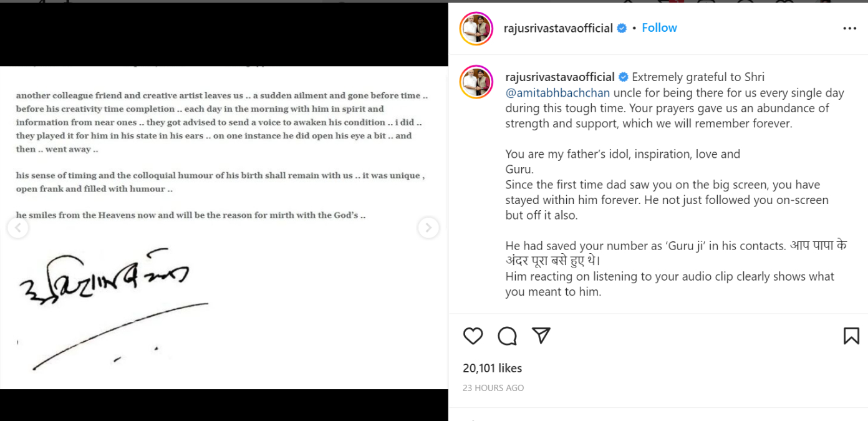Open the three-dot more options menu

point(849,29)
